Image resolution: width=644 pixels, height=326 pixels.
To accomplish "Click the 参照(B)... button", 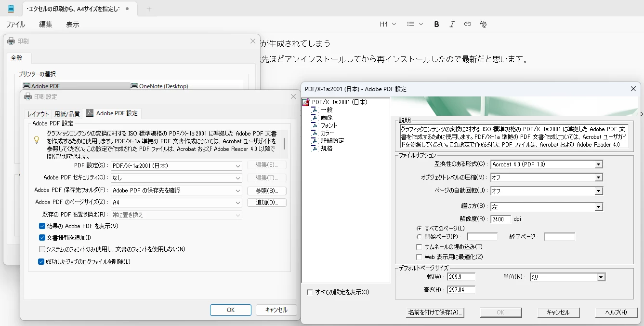I will tap(267, 190).
